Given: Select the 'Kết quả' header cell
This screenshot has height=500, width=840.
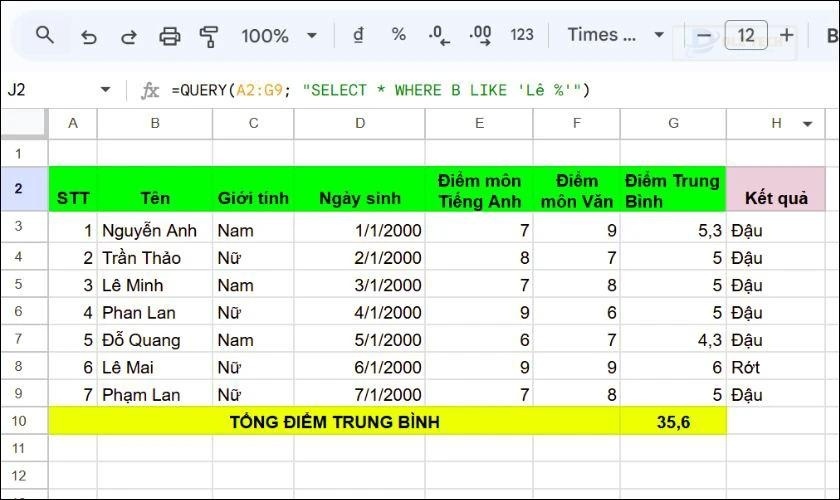Looking at the screenshot, I should pos(776,189).
